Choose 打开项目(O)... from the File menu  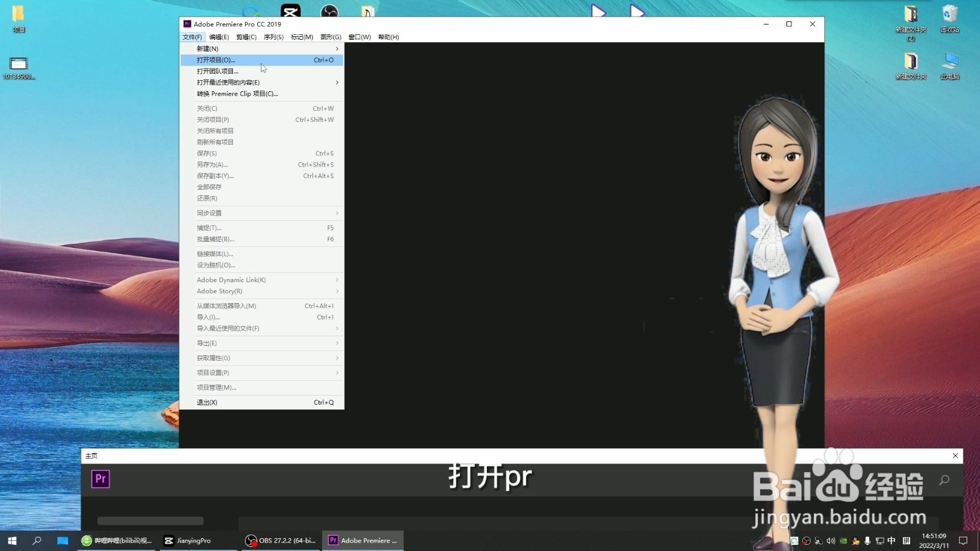[x=262, y=60]
